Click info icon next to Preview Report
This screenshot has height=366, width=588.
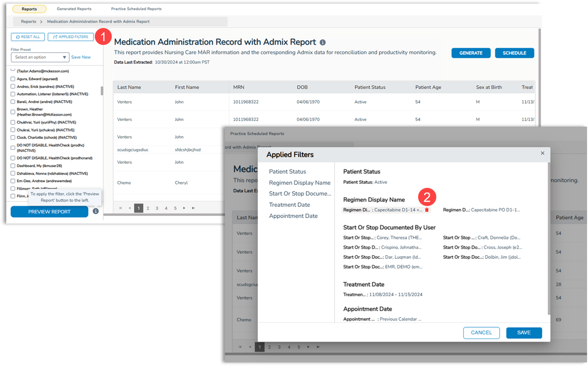96,211
